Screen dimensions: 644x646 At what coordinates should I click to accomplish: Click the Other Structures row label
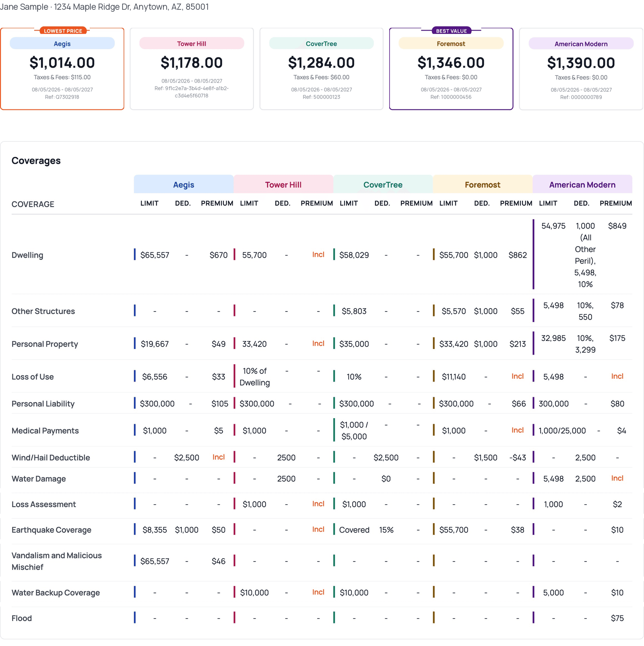coord(43,311)
